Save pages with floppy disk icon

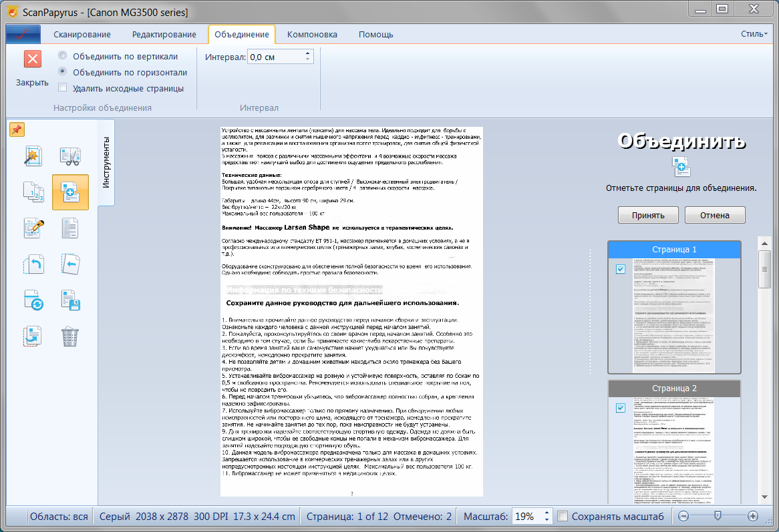click(x=70, y=300)
